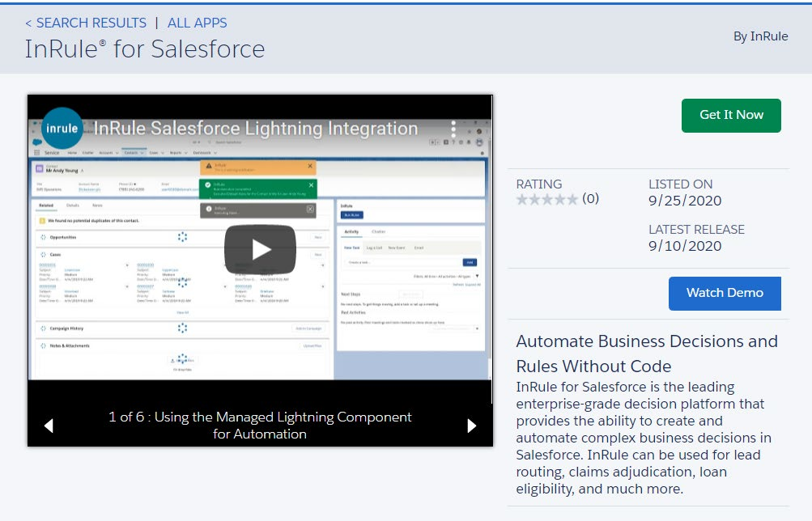The width and height of the screenshot is (812, 521).
Task: Advance to the next carousel slide
Action: [471, 426]
